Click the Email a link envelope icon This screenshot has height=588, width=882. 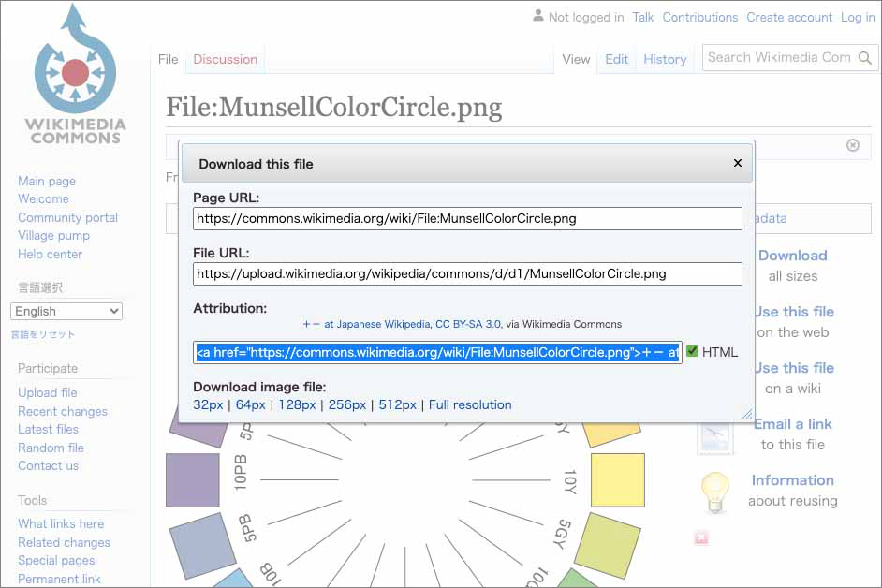(x=715, y=435)
